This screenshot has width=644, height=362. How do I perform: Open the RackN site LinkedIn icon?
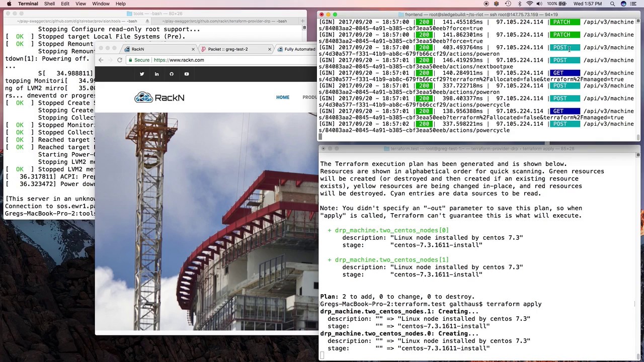(x=156, y=74)
